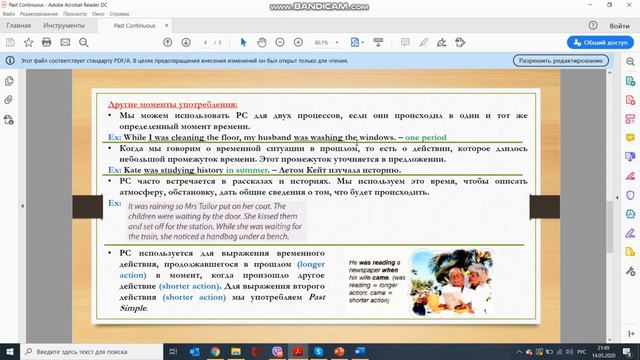Open page thumbnails panel in left sidebar
640x360 pixels.
(x=9, y=81)
